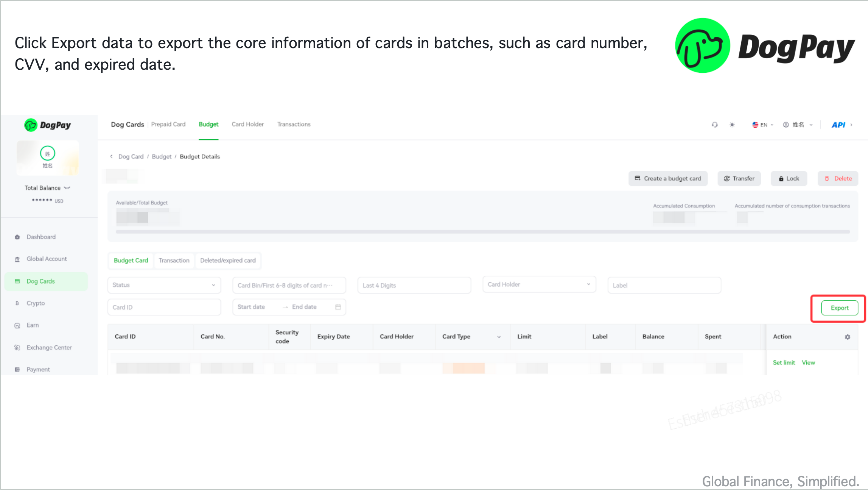Click the back arrow in breadcrumb
Screen dimensions: 868x490
coord(111,156)
